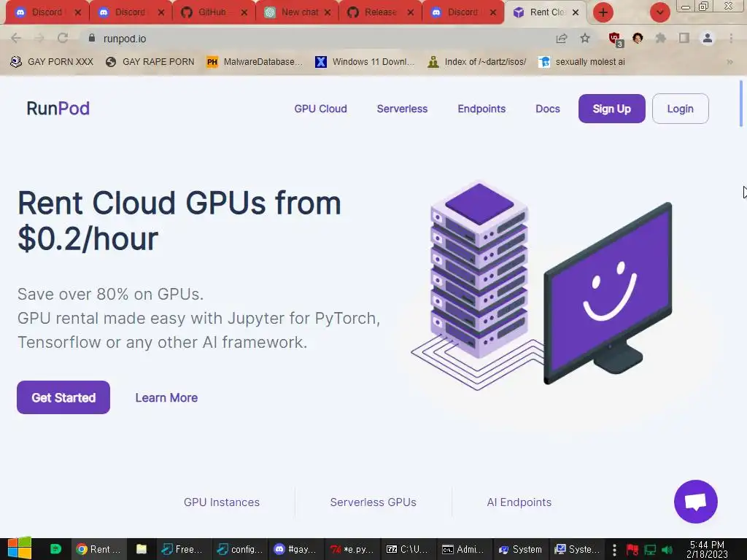This screenshot has width=747, height=560.
Task: Open the Docs nav link
Action: [x=547, y=109]
